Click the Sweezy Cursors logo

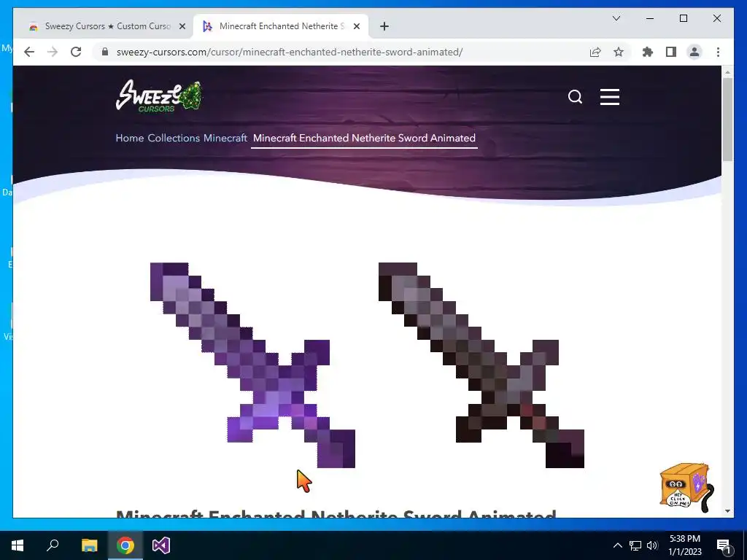[159, 96]
